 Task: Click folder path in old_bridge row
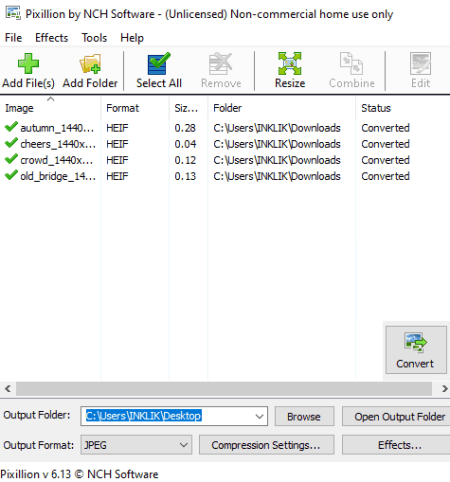coord(277,176)
